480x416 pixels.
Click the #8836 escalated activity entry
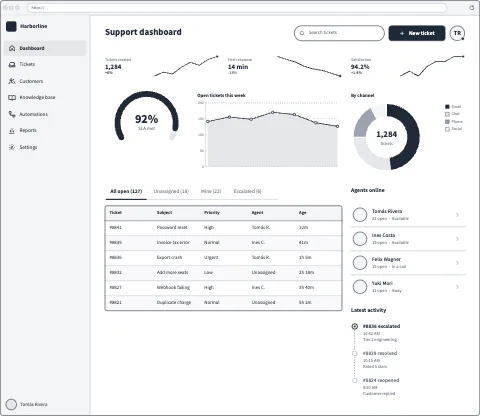point(381,333)
